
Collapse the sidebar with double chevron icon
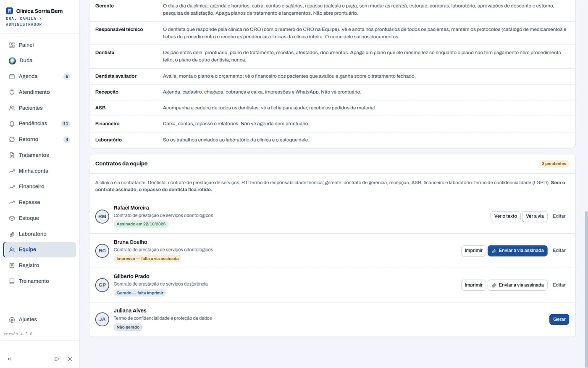click(9, 359)
